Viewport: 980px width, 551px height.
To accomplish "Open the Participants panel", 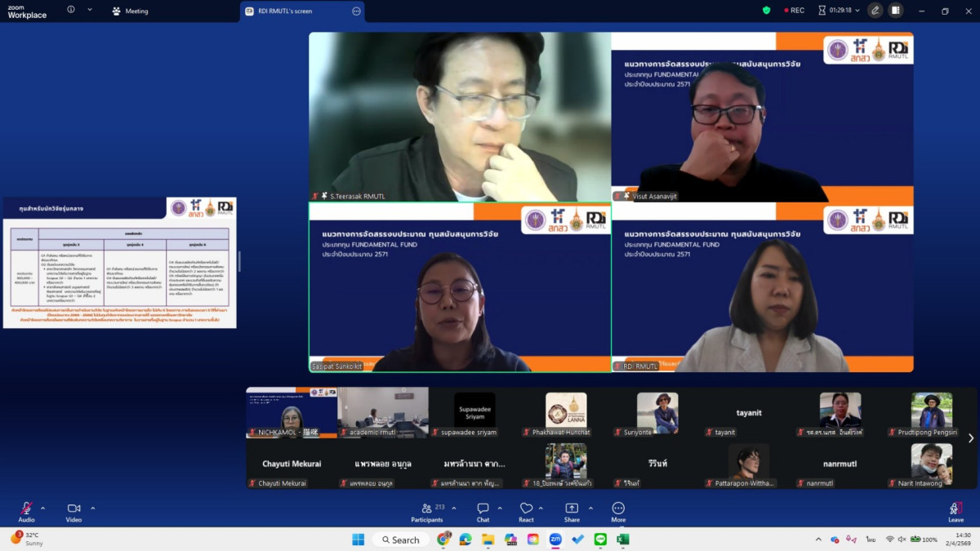I will [426, 511].
